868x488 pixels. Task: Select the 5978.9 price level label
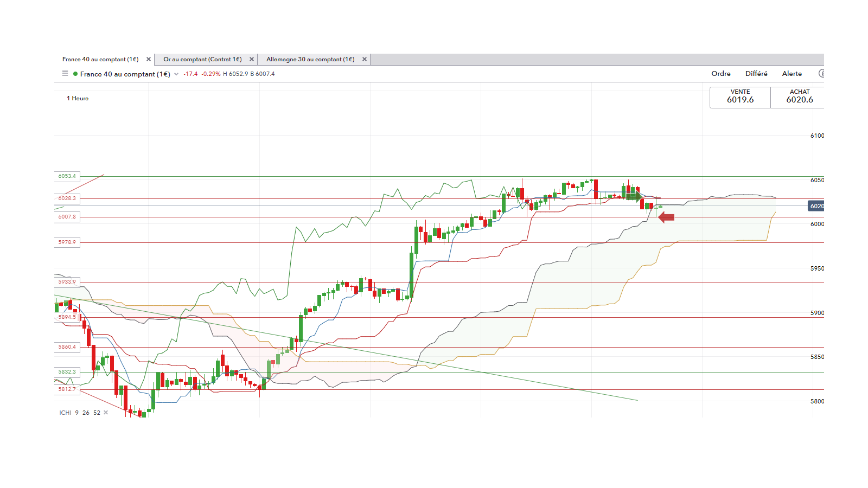coord(67,242)
